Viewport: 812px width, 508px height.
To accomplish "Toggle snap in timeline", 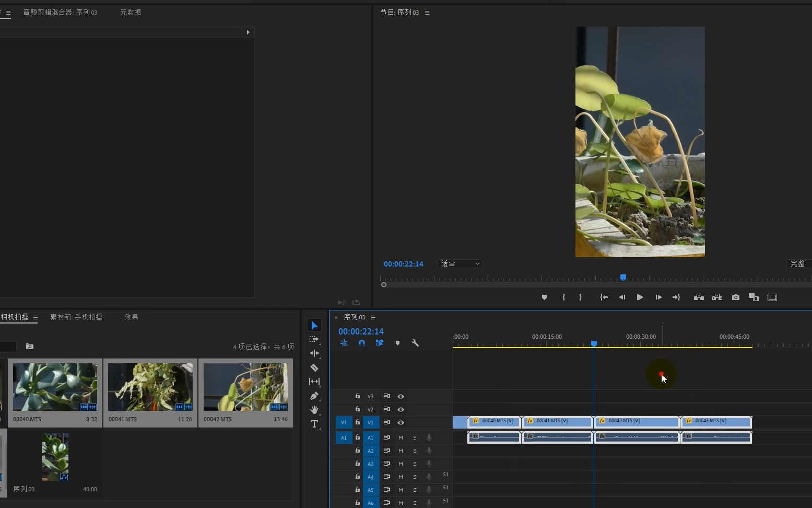I will coord(362,343).
